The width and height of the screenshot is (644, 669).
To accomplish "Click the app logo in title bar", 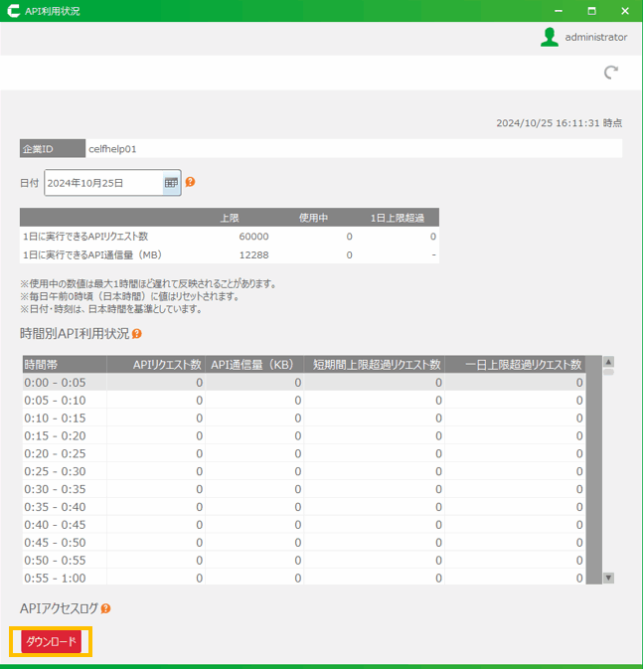I will 12,11.
